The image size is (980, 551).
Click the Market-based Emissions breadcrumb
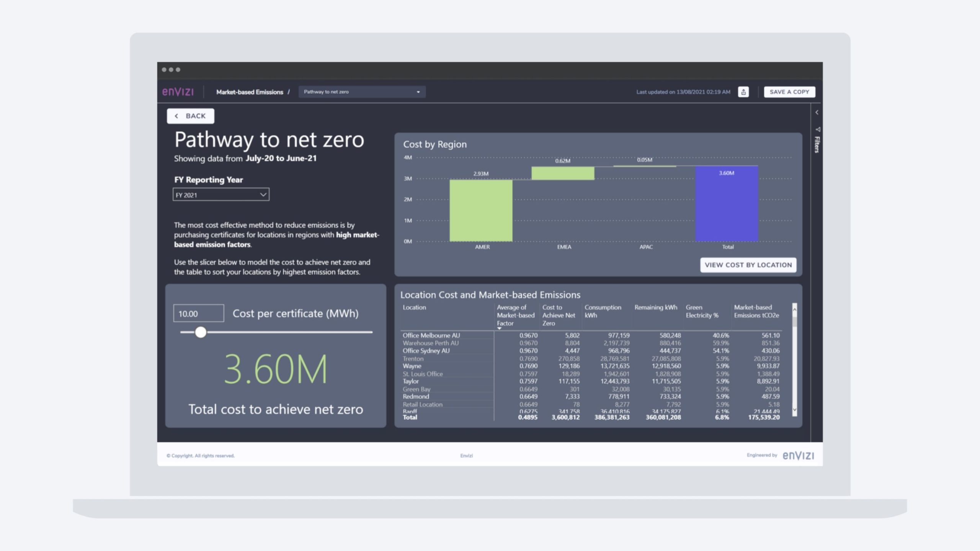250,92
